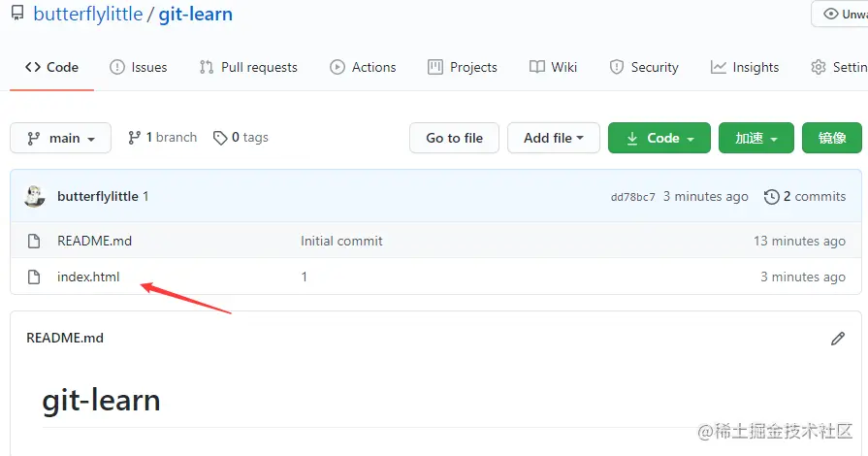
Task: Click the green 镜像 button
Action: (832, 138)
